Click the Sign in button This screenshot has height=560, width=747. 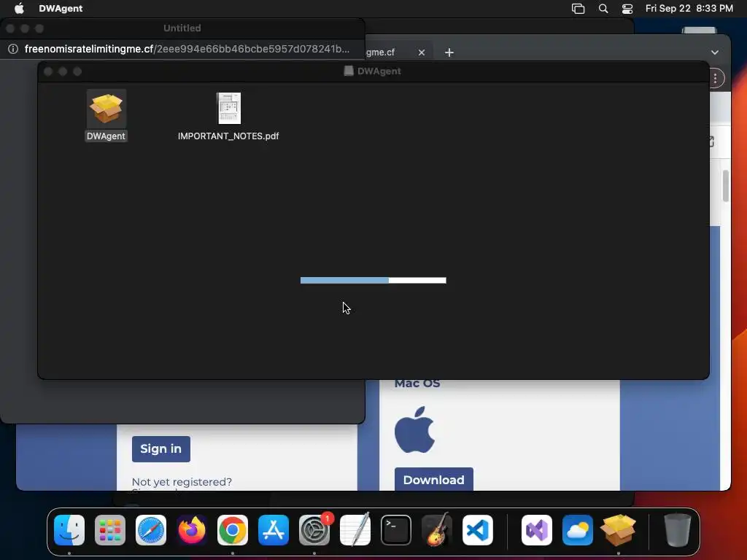(161, 449)
